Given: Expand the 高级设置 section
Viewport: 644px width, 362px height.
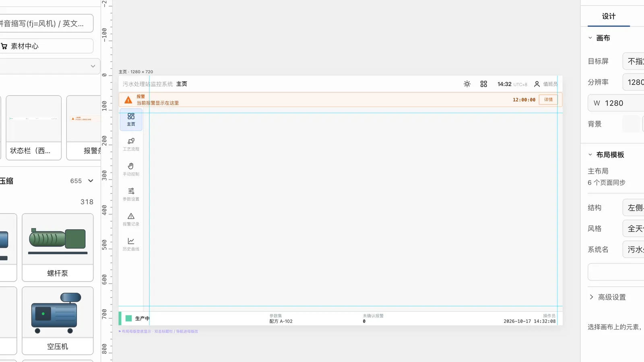Looking at the screenshot, I should click(x=608, y=297).
